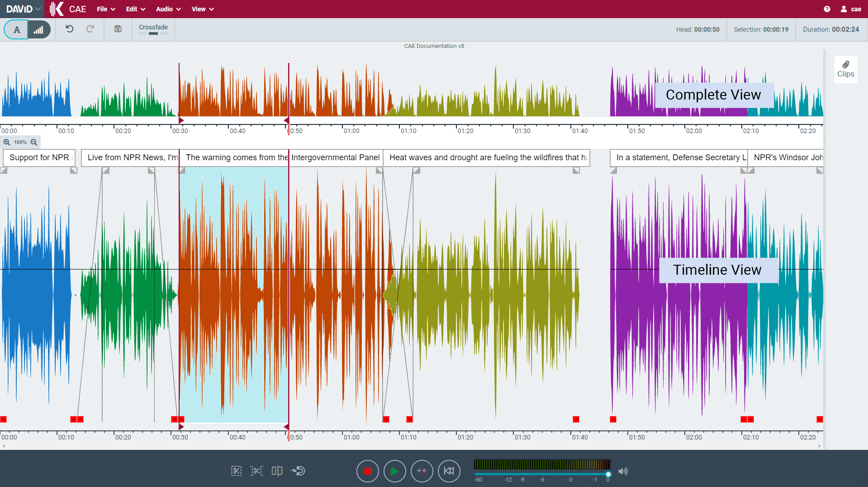Select the medium Crossfade option

[x=153, y=33]
